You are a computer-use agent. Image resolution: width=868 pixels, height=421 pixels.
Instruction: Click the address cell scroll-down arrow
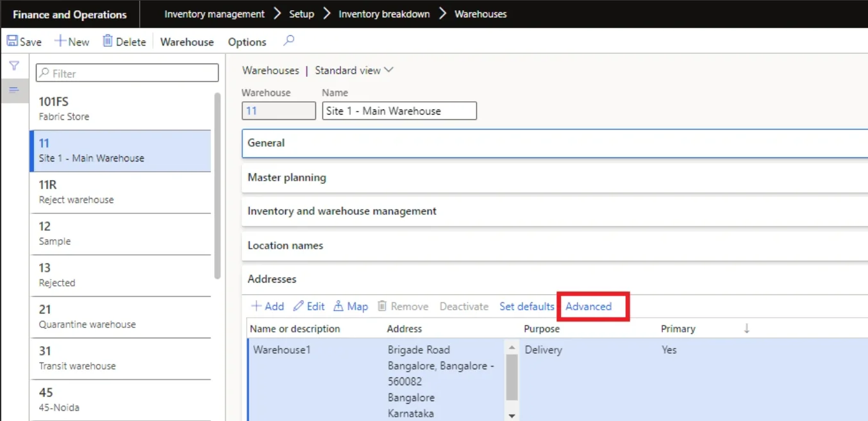point(512,416)
